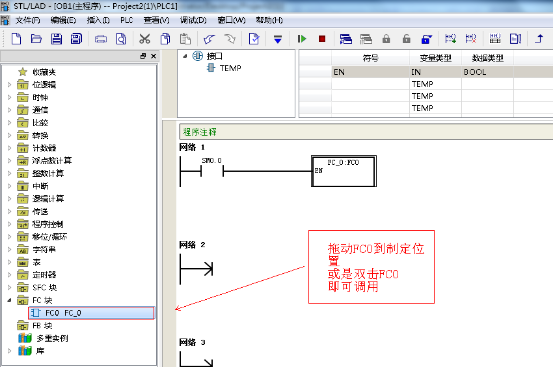Click the 符号 column header
The width and height of the screenshot is (554, 368).
click(370, 58)
